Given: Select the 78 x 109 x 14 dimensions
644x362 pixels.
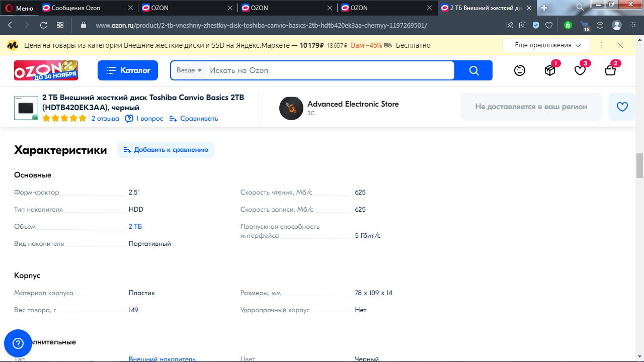Looking at the screenshot, I should coord(373,293).
